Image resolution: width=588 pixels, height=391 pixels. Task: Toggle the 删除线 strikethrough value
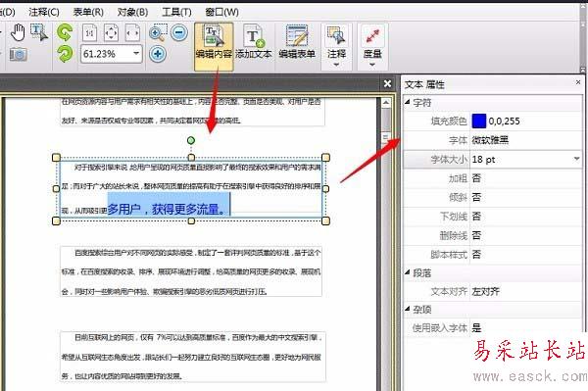point(525,235)
